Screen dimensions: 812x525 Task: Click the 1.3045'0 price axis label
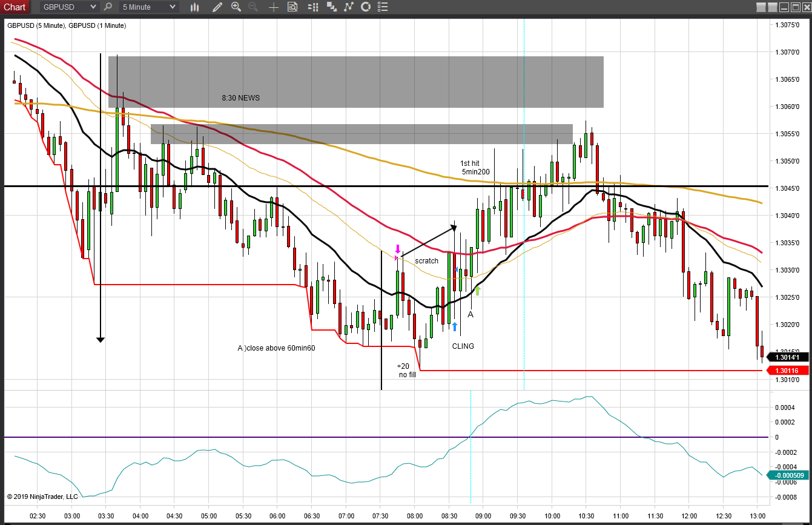(788, 188)
